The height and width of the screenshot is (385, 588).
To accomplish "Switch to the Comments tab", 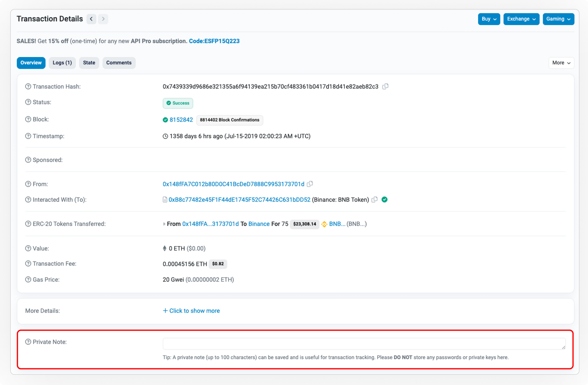I will pyautogui.click(x=119, y=63).
